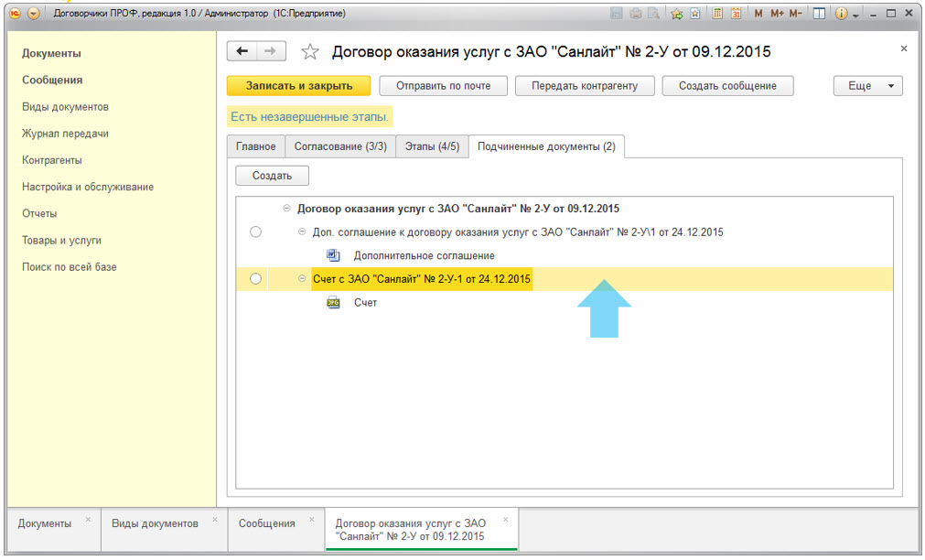Collapse the Доп. соглашение tree node
Image resolution: width=925 pixels, height=560 pixels.
302,232
